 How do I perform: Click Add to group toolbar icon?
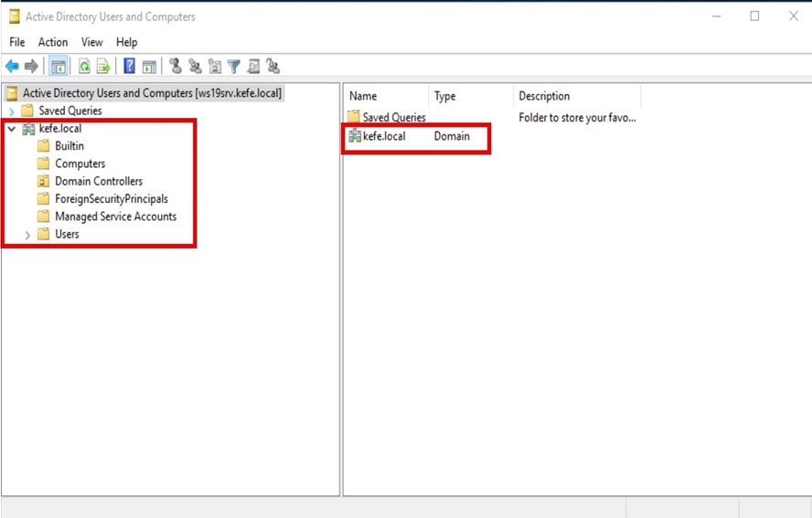coord(272,67)
